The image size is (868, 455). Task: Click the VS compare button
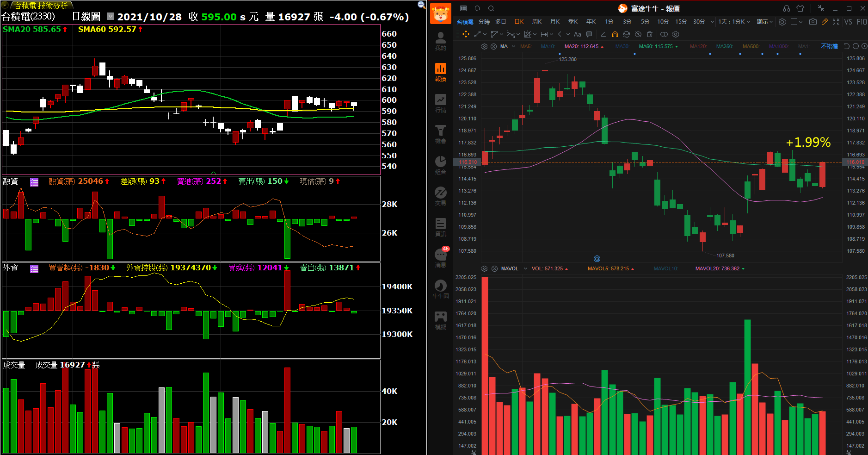point(848,22)
